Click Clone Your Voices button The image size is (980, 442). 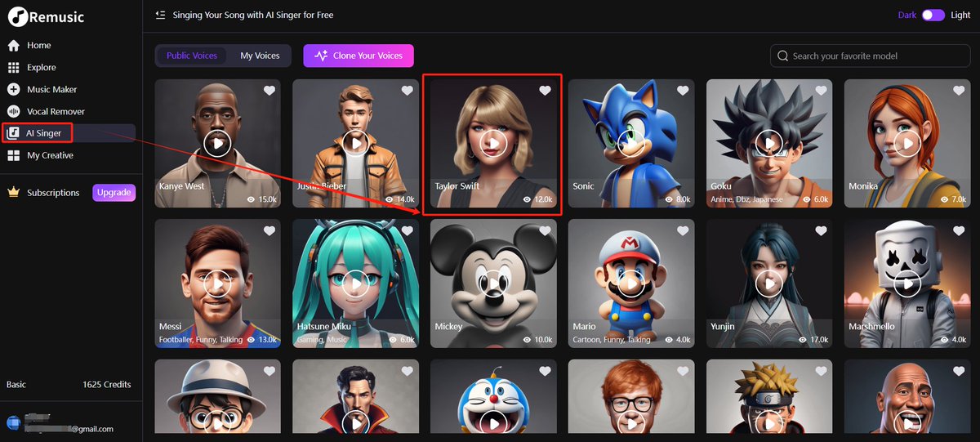(359, 56)
